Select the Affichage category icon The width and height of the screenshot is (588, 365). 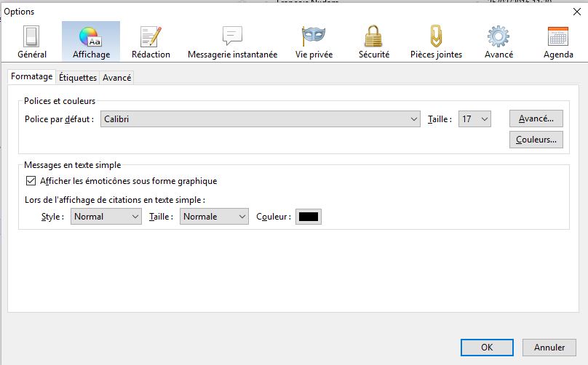91,41
